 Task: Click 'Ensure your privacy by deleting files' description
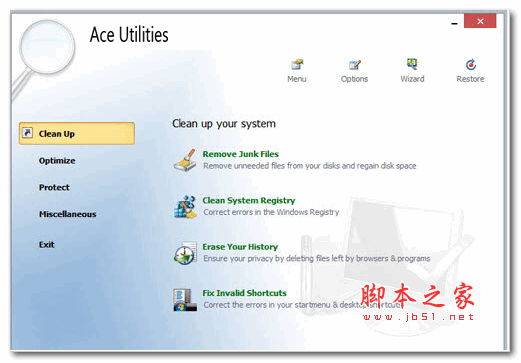[317, 258]
